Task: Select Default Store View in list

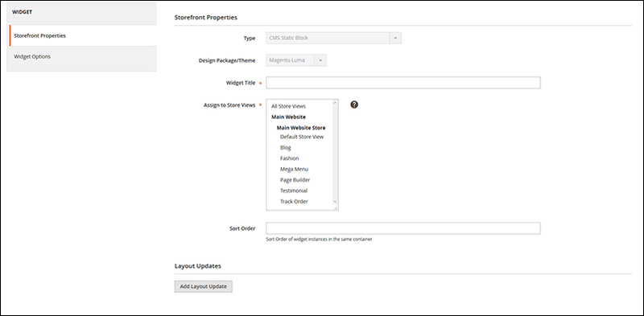Action: click(x=302, y=137)
